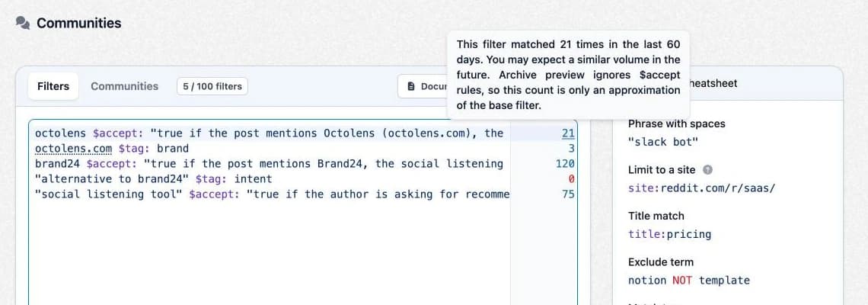Viewport: 868px width, 305px height.
Task: Click the document icon in Documentation button
Action: pyautogui.click(x=410, y=86)
